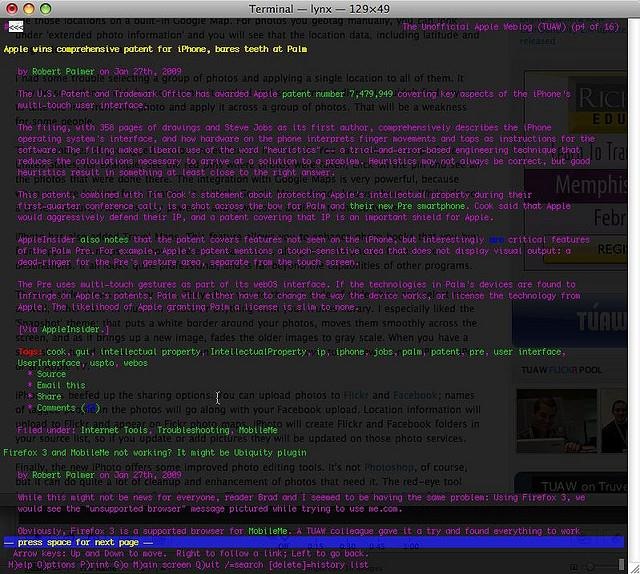This screenshot has width=640, height=574.
Task: Click the green zoom window button
Action: click(47, 8)
